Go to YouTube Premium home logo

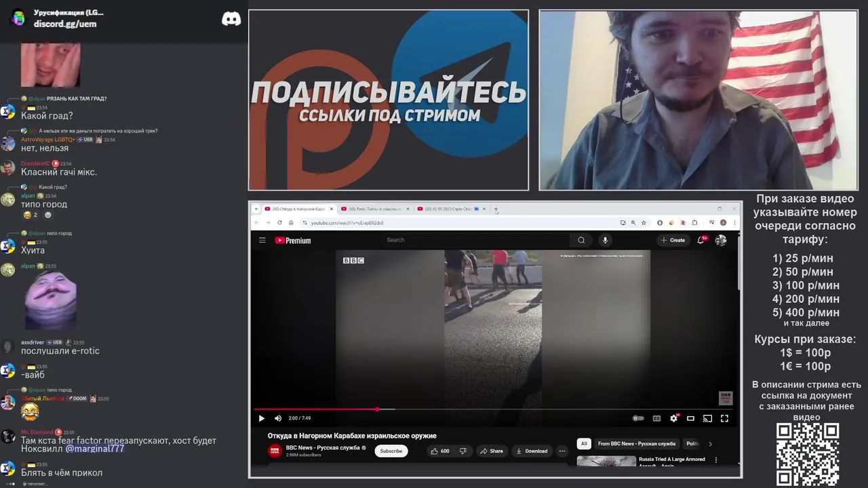[293, 240]
